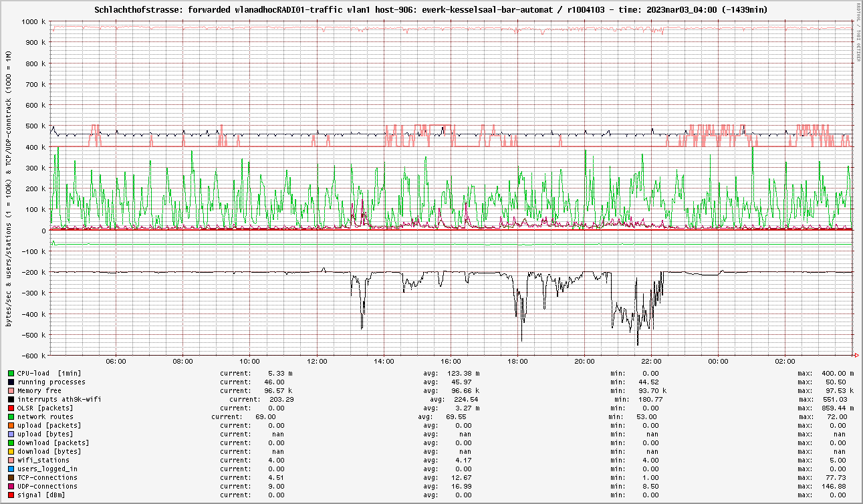
Task: Click the signal [dBm] legend swatch
Action: pyautogui.click(x=11, y=495)
